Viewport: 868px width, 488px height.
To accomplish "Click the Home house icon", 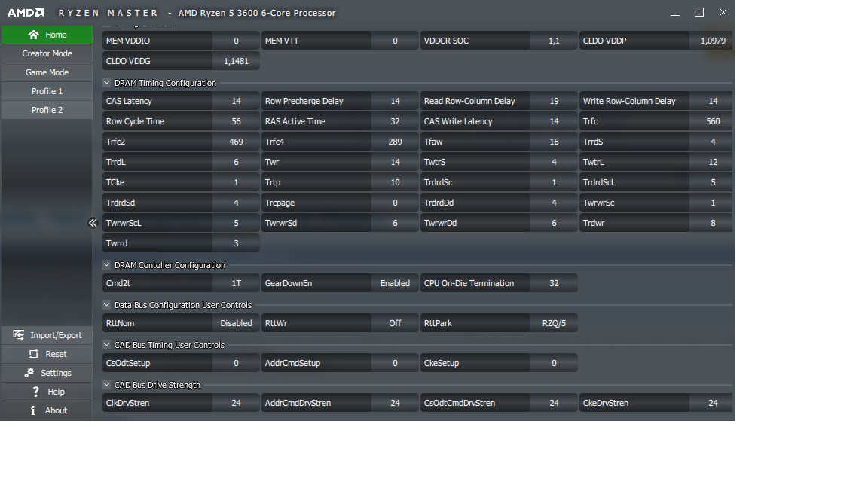I will (x=34, y=35).
